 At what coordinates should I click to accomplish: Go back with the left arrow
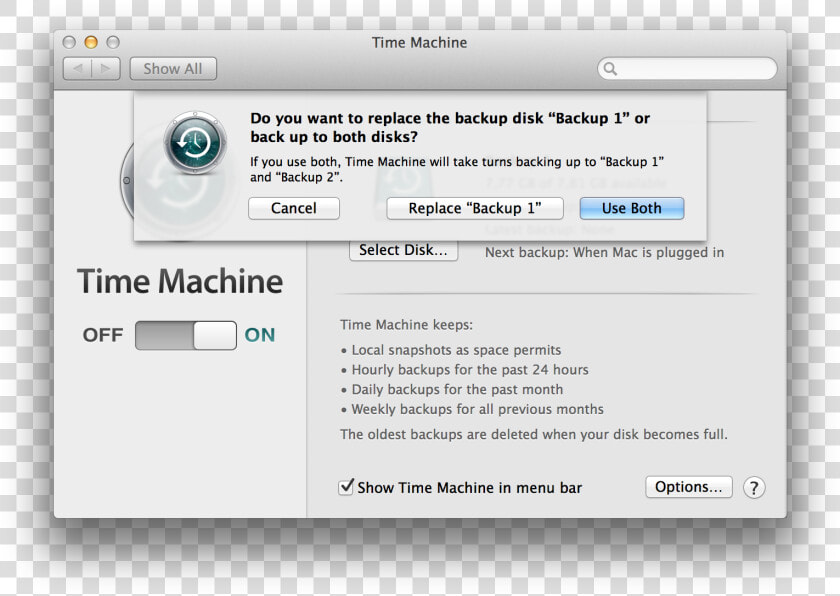78,69
